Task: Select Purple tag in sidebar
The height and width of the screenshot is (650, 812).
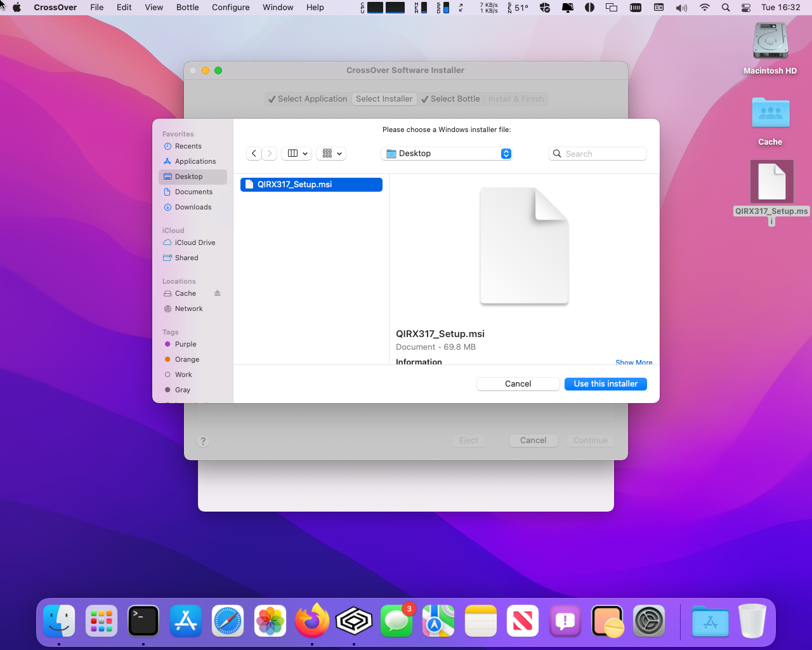Action: [x=193, y=344]
